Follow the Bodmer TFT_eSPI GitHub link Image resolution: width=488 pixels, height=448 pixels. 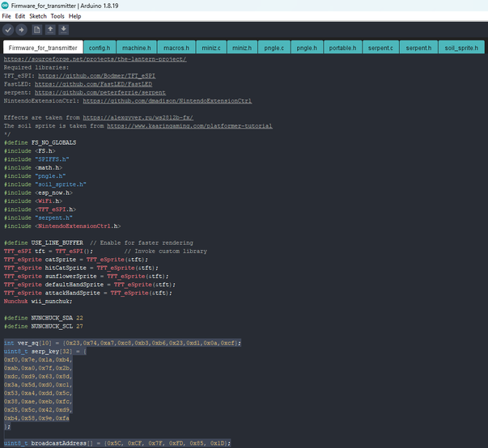click(97, 76)
